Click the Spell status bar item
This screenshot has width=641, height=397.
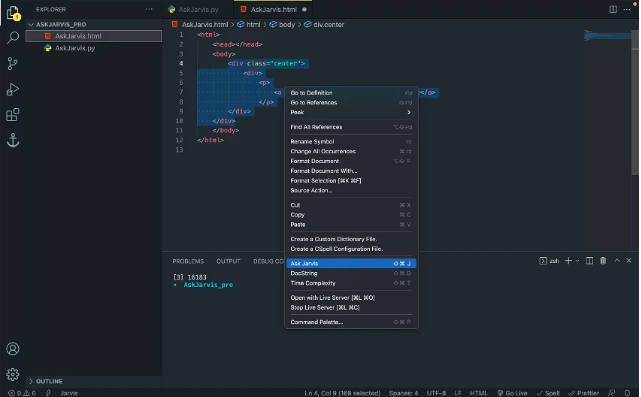pos(548,393)
